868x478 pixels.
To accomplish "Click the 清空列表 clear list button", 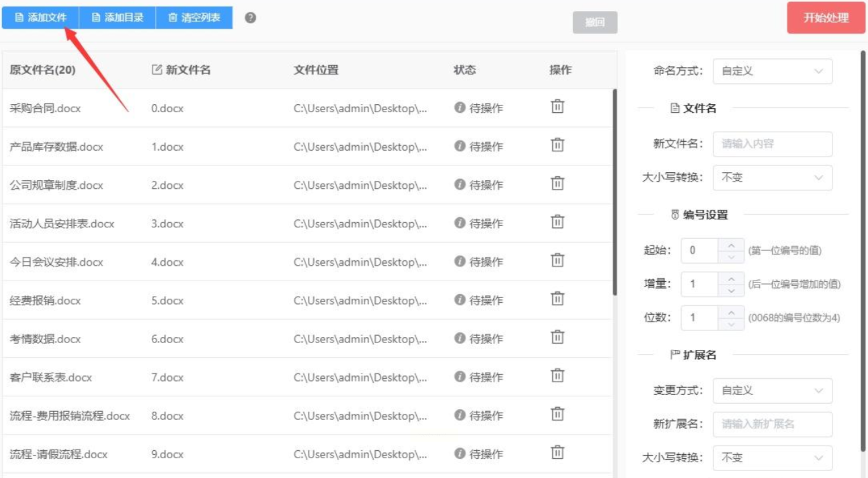I will [x=194, y=18].
